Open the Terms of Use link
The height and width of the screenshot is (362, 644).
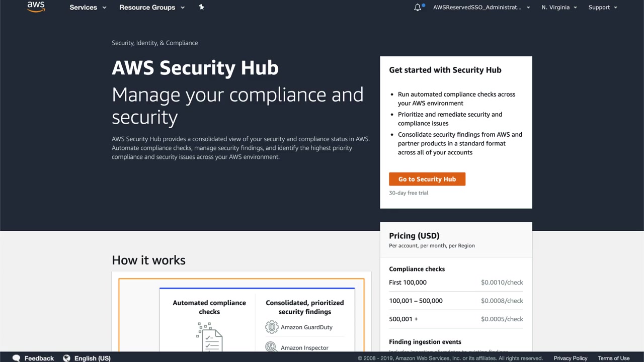[x=614, y=358]
